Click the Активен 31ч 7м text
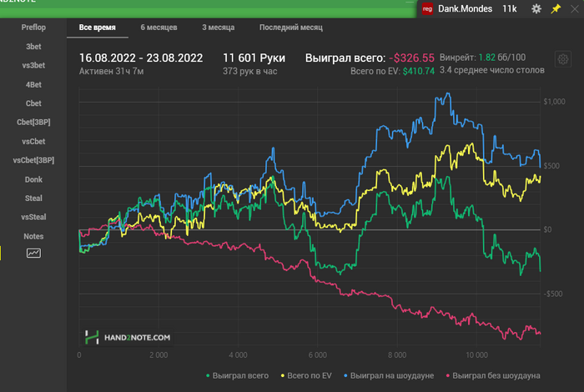 111,71
